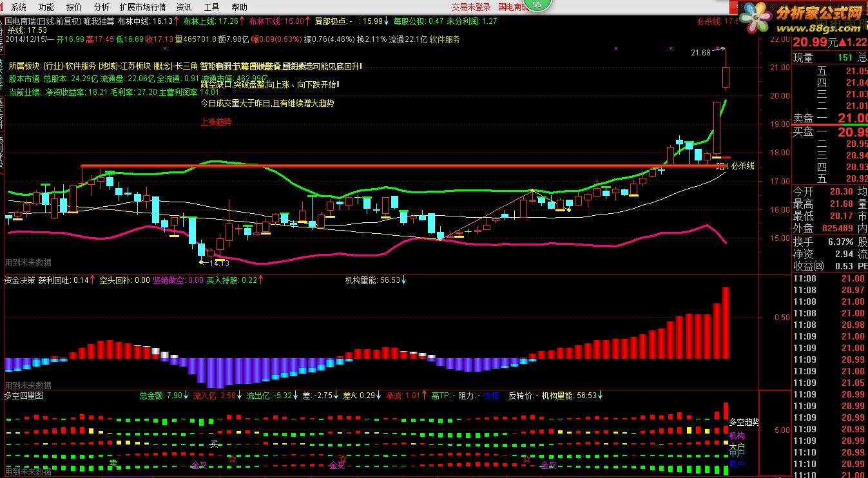Click the 资金决策 indicator name

tap(20, 280)
